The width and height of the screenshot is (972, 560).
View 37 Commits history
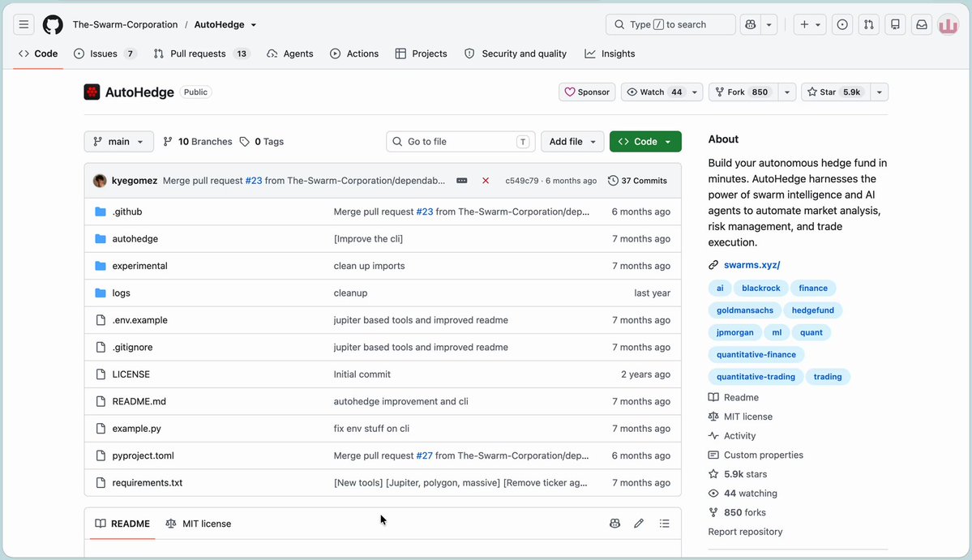tap(637, 181)
